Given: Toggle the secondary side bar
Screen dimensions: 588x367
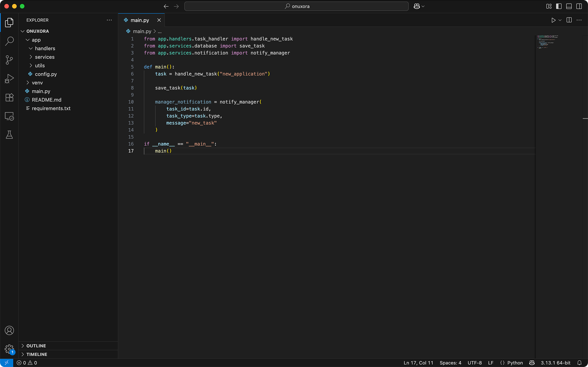Looking at the screenshot, I should (579, 6).
